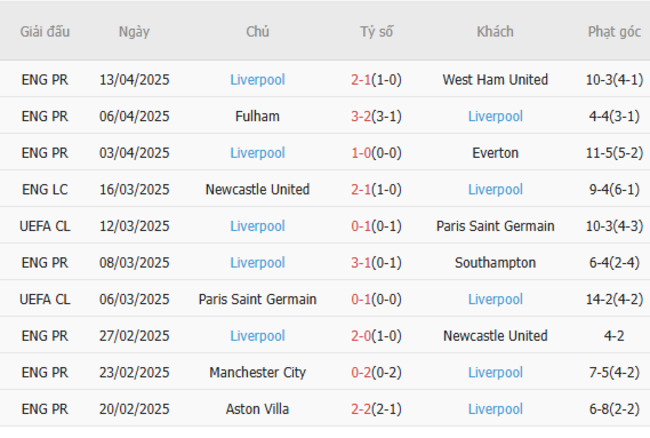Viewport: 650px width, 438px height.
Task: Select the "Tỷ số" column header
Action: click(377, 32)
